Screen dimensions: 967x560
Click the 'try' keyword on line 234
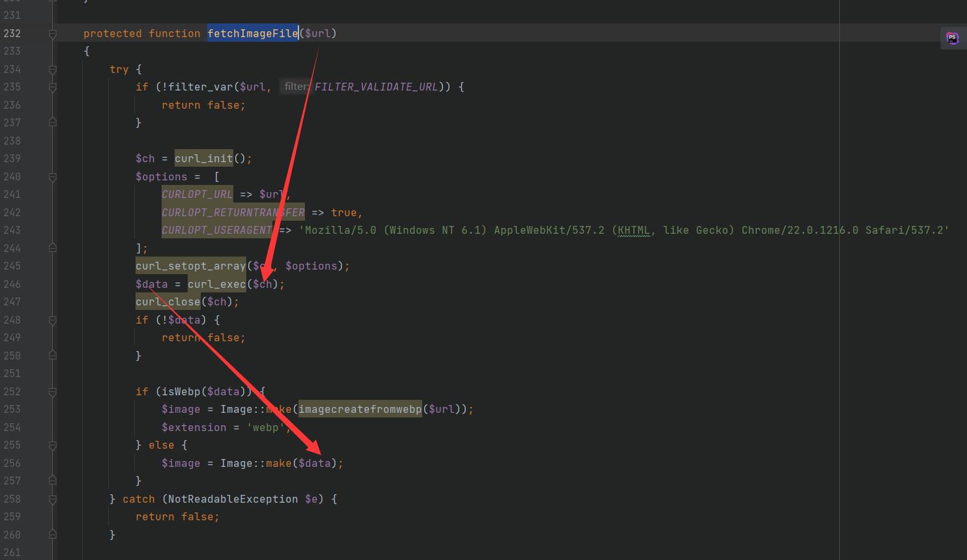tap(119, 69)
